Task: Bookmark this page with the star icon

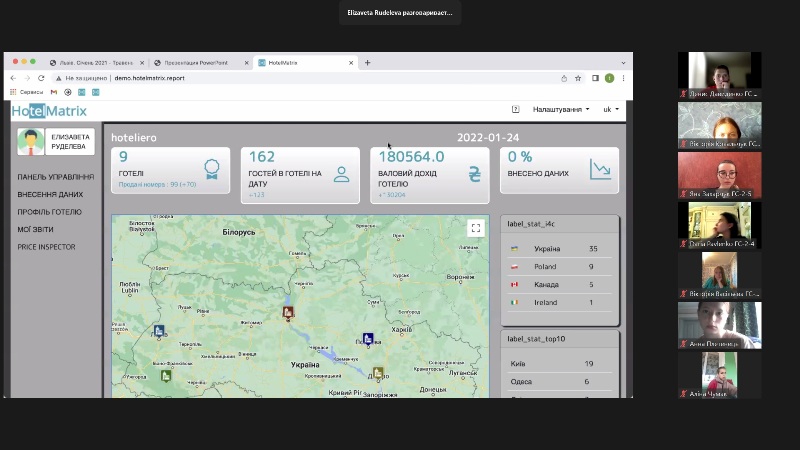Action: tap(578, 77)
